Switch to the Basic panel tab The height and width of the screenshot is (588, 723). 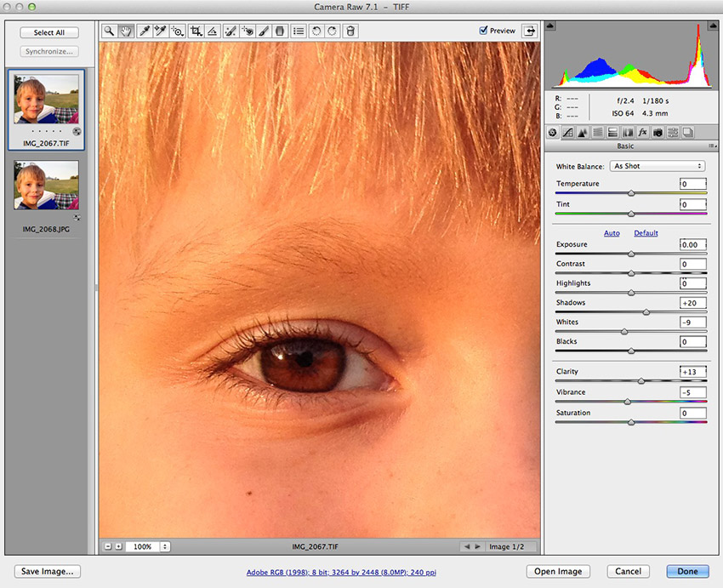(553, 133)
